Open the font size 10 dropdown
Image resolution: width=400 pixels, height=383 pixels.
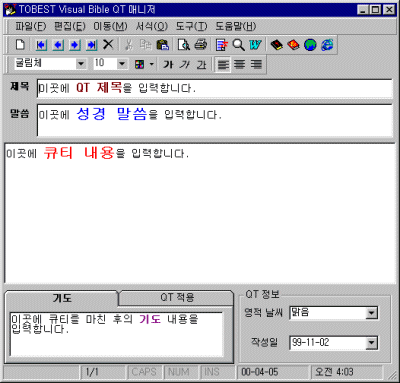pyautogui.click(x=122, y=64)
